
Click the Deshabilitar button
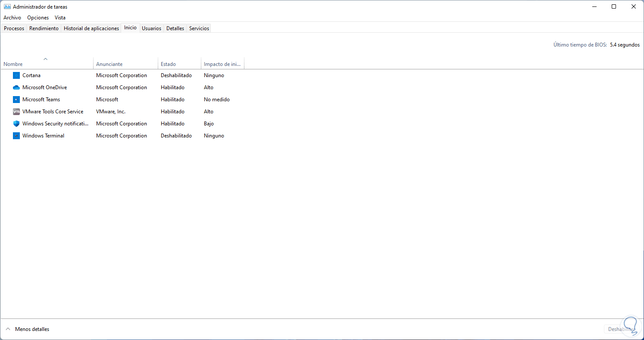621,329
